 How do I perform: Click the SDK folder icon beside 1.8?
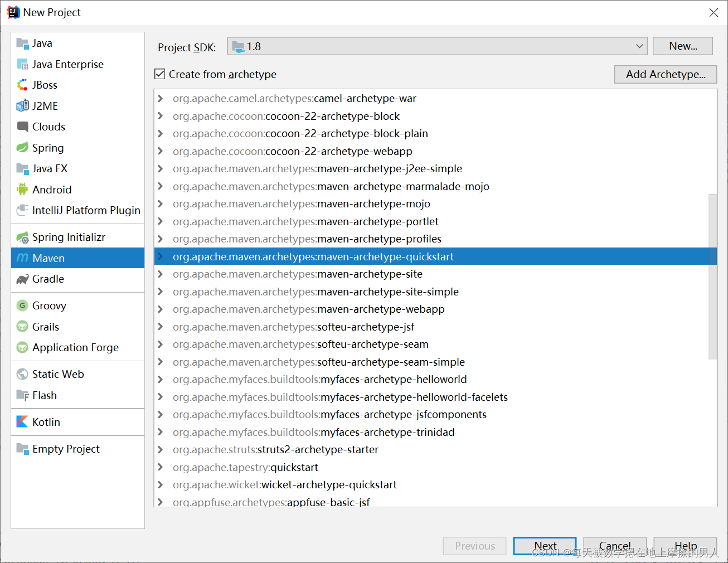coord(238,46)
